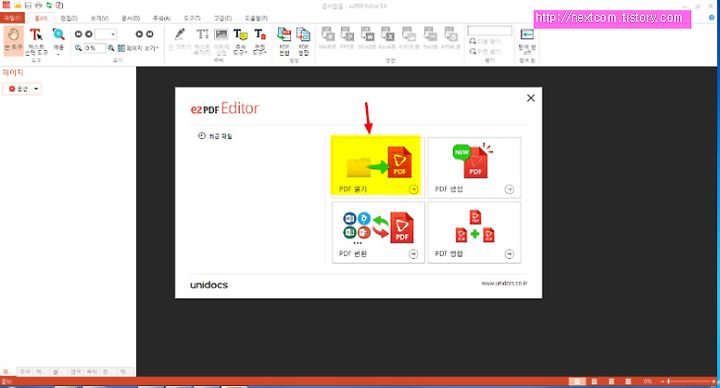Switch to the 문서 document tab
The width and height of the screenshot is (720, 388).
click(x=130, y=18)
